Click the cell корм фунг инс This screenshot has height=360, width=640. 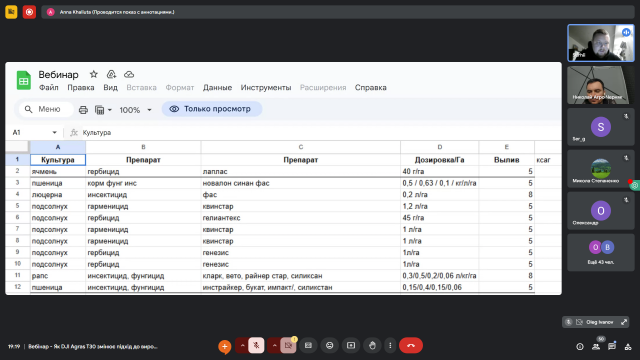(x=143, y=183)
